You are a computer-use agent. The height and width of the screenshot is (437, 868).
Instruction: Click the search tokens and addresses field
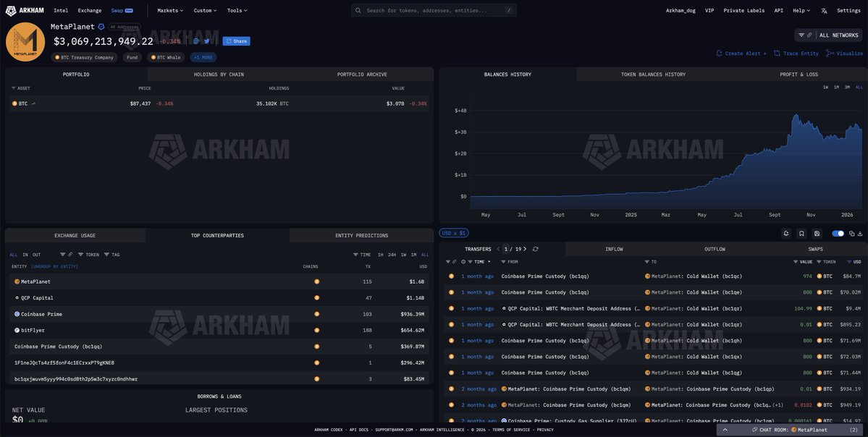(x=434, y=11)
